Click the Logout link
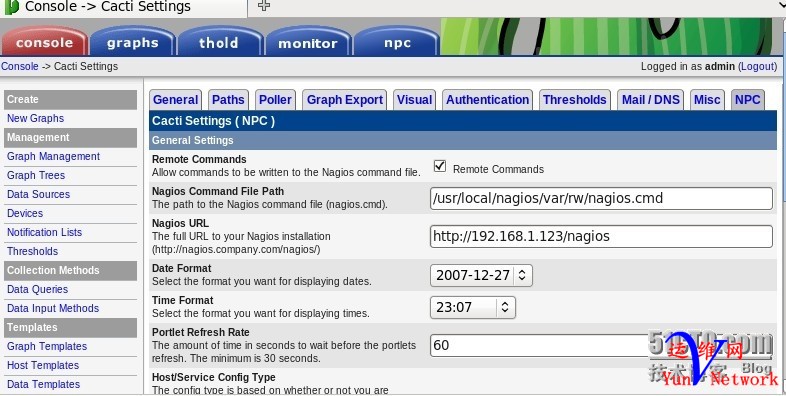The height and width of the screenshot is (396, 786). [757, 66]
